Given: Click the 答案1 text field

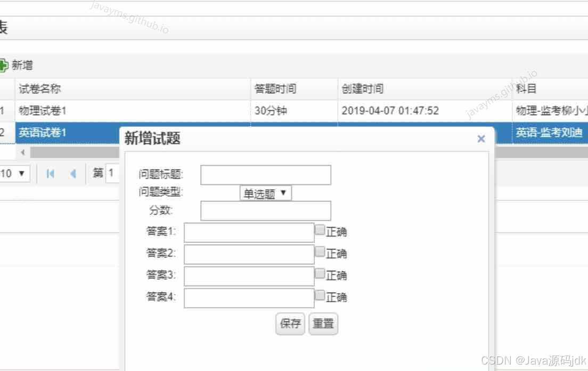Looking at the screenshot, I should point(248,232).
